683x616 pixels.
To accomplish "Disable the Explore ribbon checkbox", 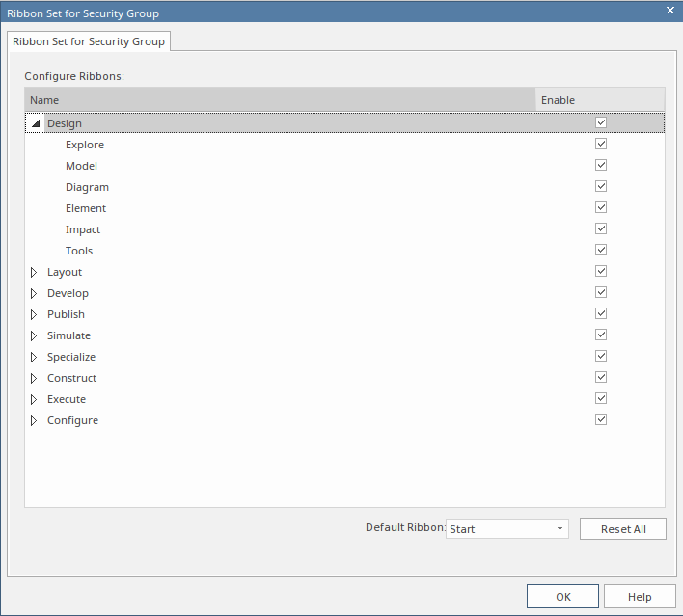I will pyautogui.click(x=601, y=145).
